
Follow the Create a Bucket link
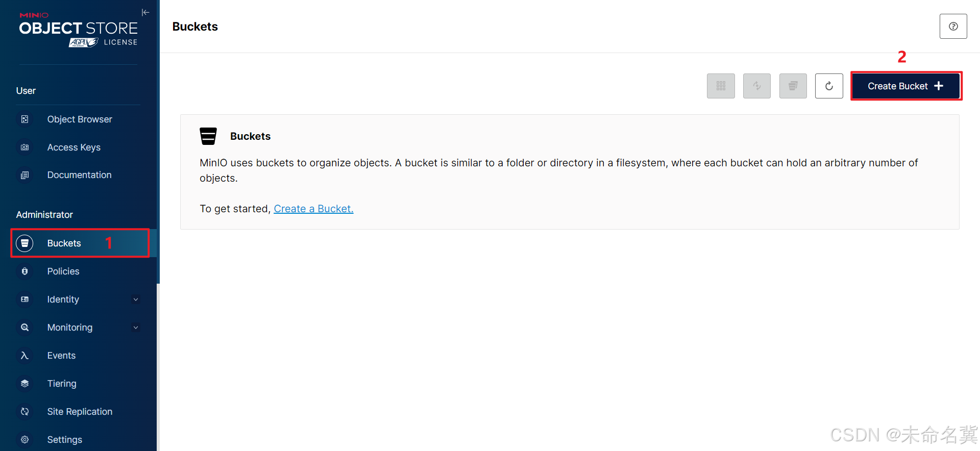(313, 209)
